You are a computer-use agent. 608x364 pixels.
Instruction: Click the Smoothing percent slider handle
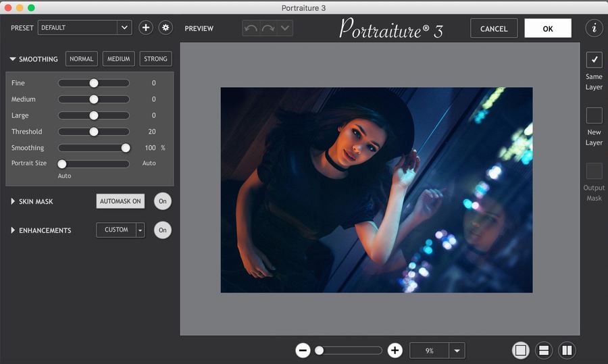tap(126, 148)
